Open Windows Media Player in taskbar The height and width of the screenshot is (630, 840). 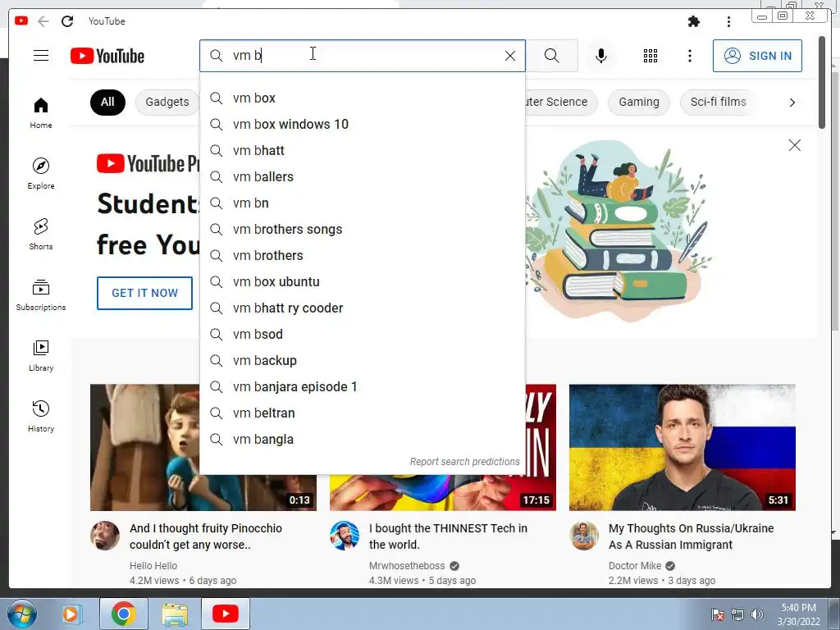(x=71, y=614)
